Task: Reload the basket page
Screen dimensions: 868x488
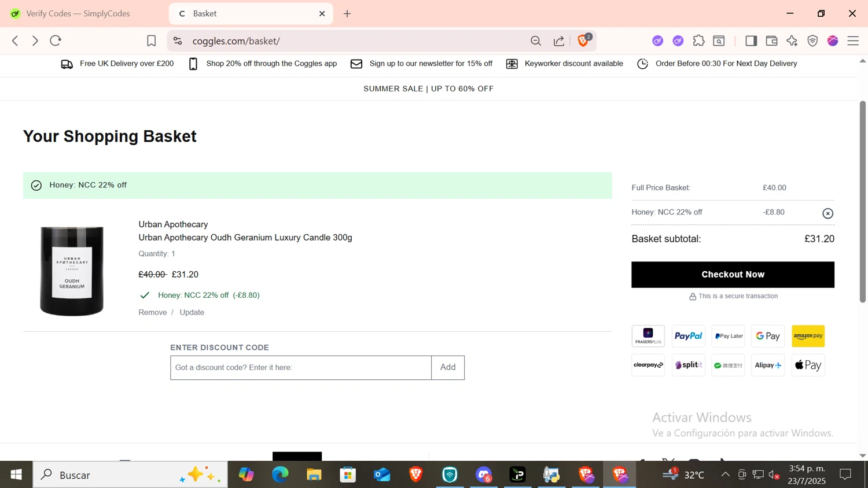Action: click(56, 40)
